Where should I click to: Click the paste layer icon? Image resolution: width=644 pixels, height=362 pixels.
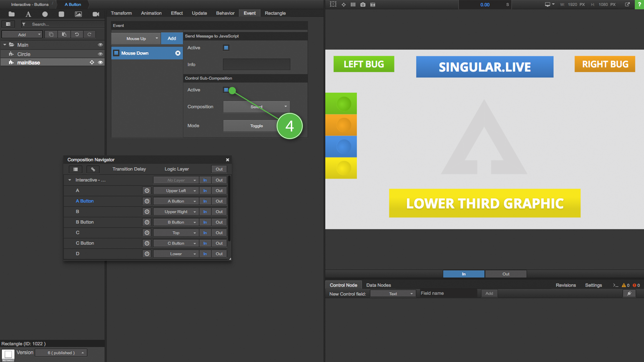click(x=64, y=34)
